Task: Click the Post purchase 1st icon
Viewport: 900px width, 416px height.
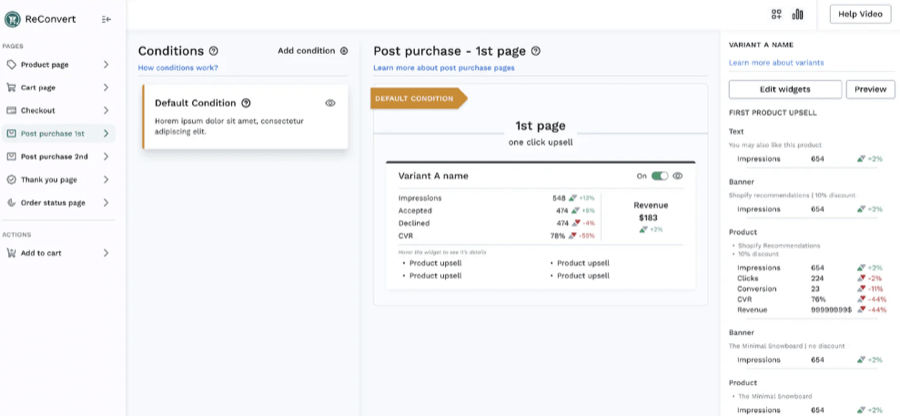Action: (x=11, y=134)
